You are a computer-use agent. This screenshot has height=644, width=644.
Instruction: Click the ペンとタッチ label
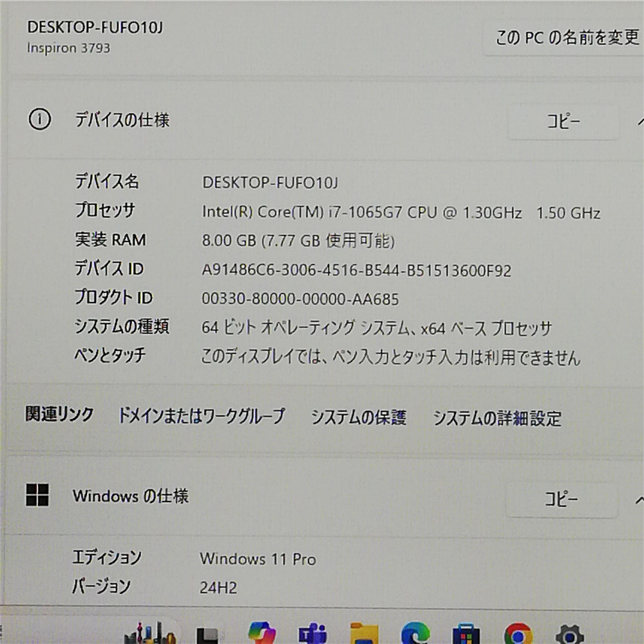click(x=109, y=355)
